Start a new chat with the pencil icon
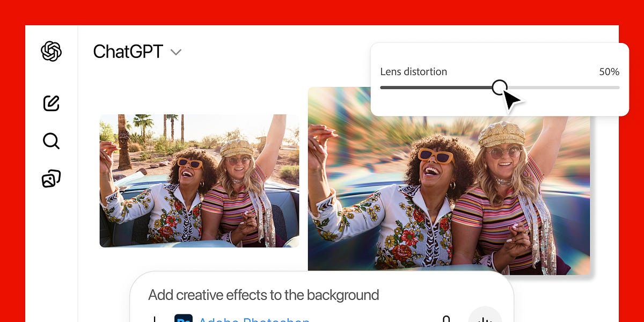This screenshot has height=322, width=644. 52,103
